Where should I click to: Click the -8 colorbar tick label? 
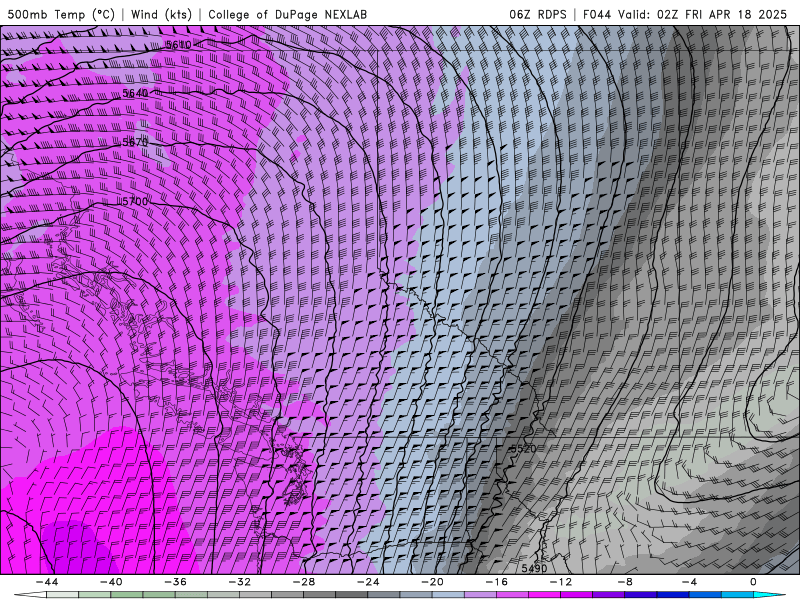626,582
